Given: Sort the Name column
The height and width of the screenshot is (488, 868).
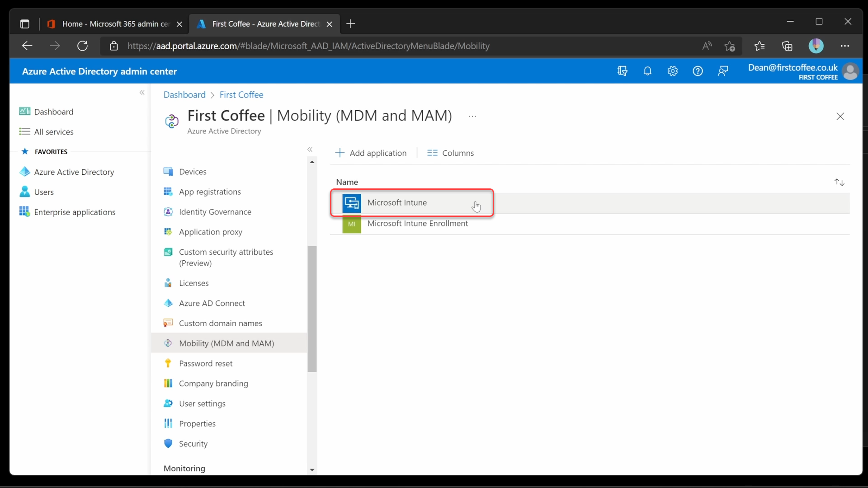Looking at the screenshot, I should 840,182.
